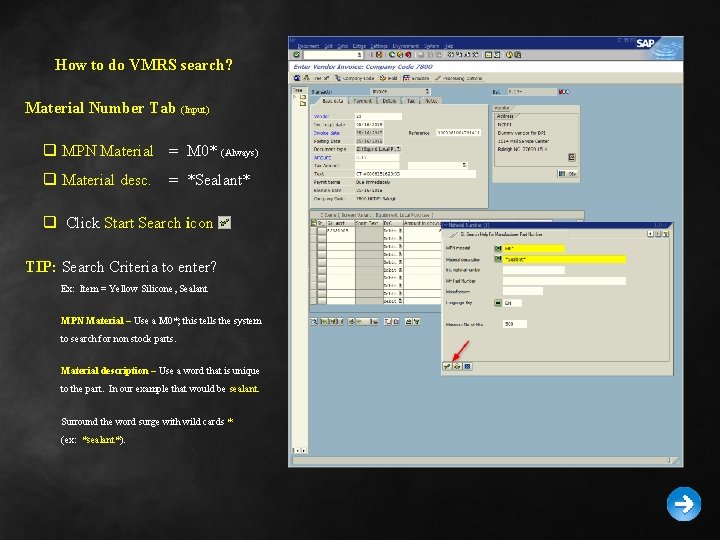Click the red Cancel icon in standard toolbar
Image resolution: width=720 pixels, height=540 pixels.
pyautogui.click(x=408, y=55)
